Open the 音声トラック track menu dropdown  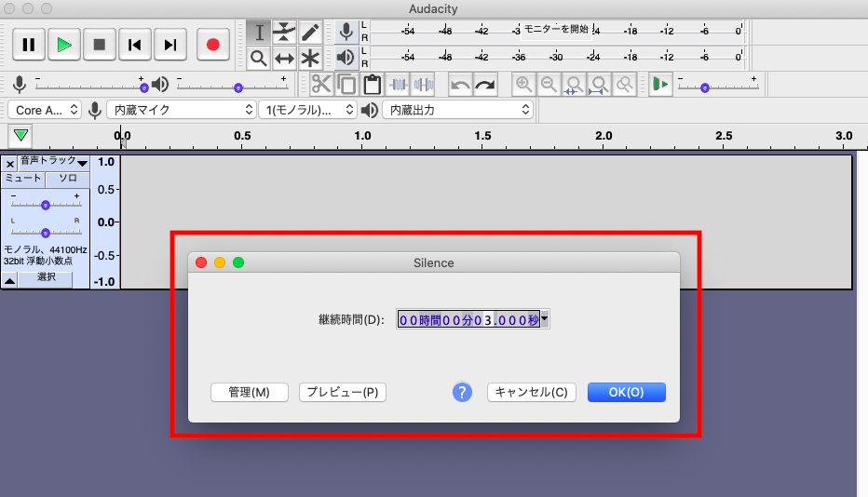54,163
